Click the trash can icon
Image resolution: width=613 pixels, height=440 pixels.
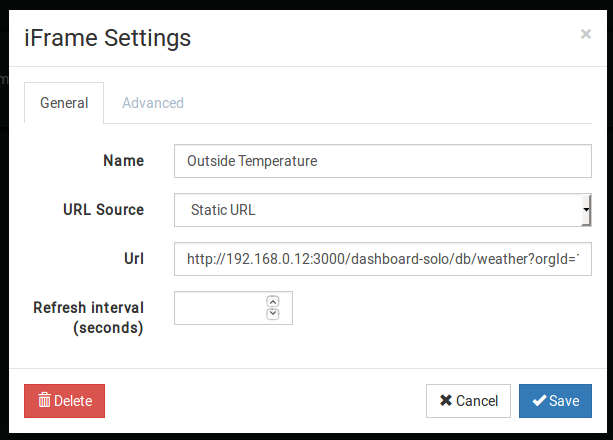44,401
